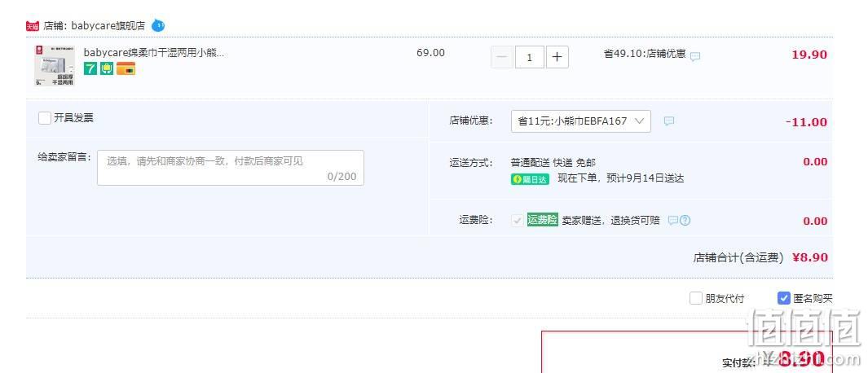Decrease quantity with the minus button
This screenshot has height=373, width=868.
point(501,57)
